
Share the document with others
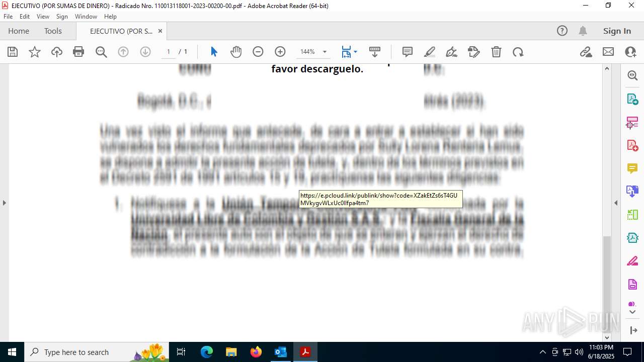[630, 52]
